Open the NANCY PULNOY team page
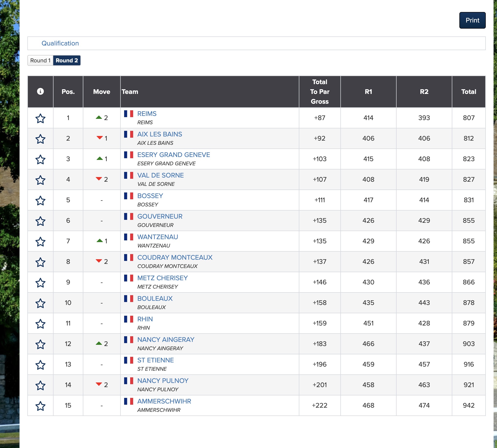Viewport: 497px width, 448px height. pyautogui.click(x=163, y=381)
